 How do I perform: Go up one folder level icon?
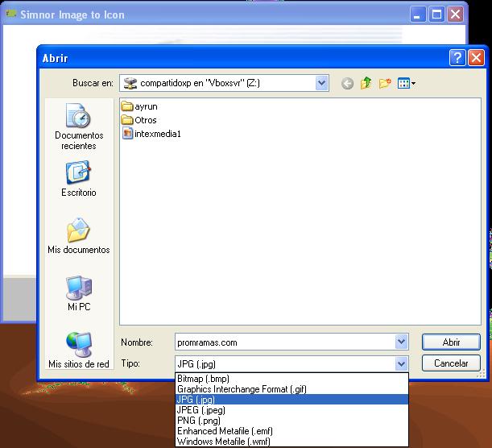coord(366,83)
